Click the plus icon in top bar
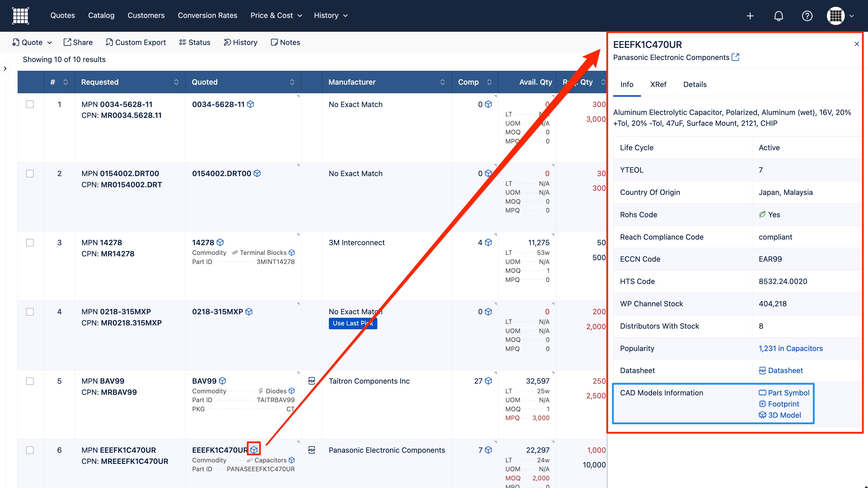This screenshot has width=868, height=488. pos(750,16)
